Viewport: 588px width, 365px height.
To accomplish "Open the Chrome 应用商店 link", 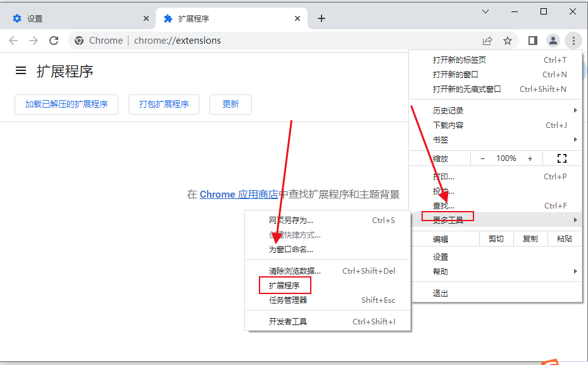I will (x=239, y=195).
